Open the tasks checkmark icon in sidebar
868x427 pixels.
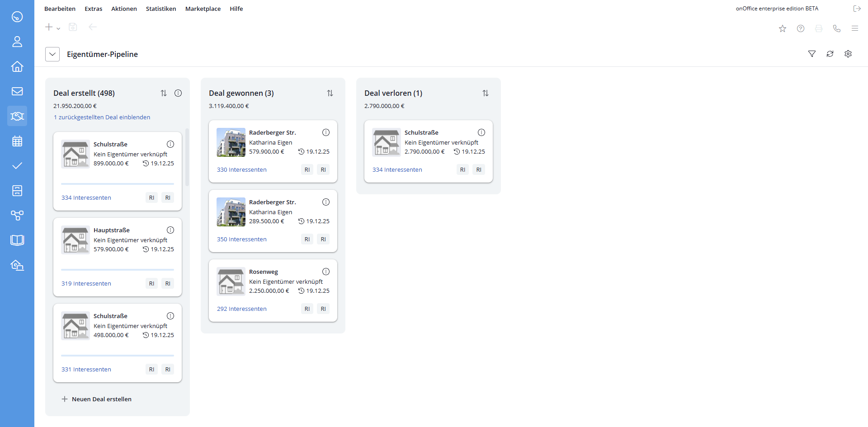[17, 166]
